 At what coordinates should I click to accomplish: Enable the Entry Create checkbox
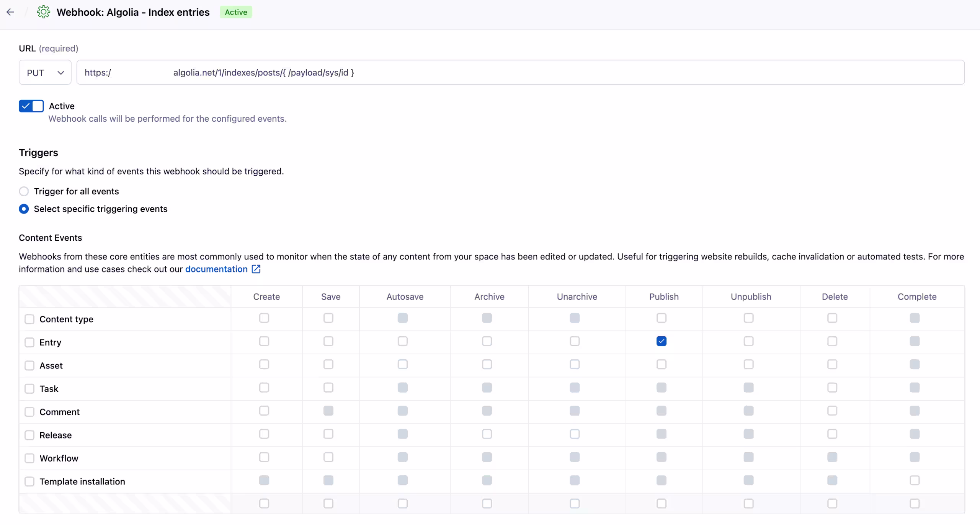[x=264, y=341]
